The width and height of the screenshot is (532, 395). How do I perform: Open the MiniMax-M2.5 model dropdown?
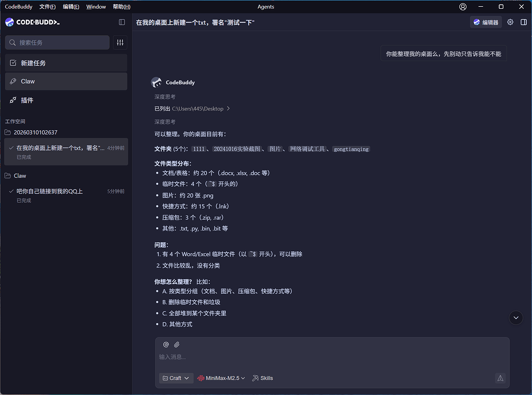click(x=221, y=378)
